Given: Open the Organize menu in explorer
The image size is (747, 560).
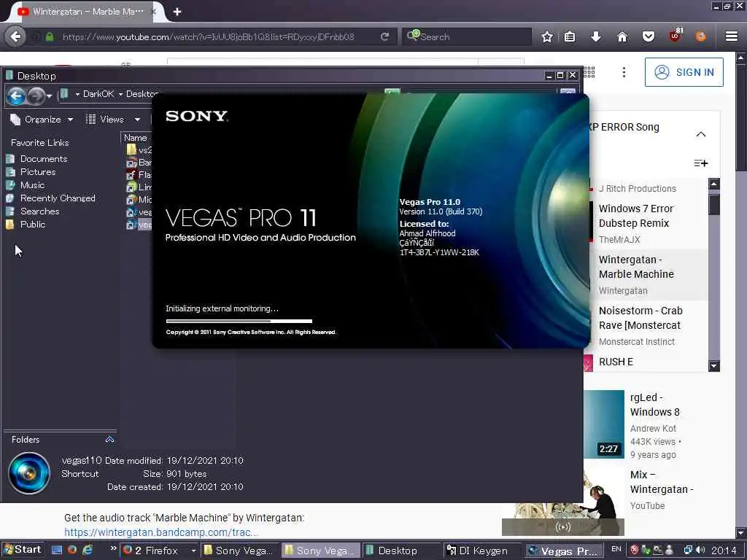Looking at the screenshot, I should pyautogui.click(x=42, y=119).
